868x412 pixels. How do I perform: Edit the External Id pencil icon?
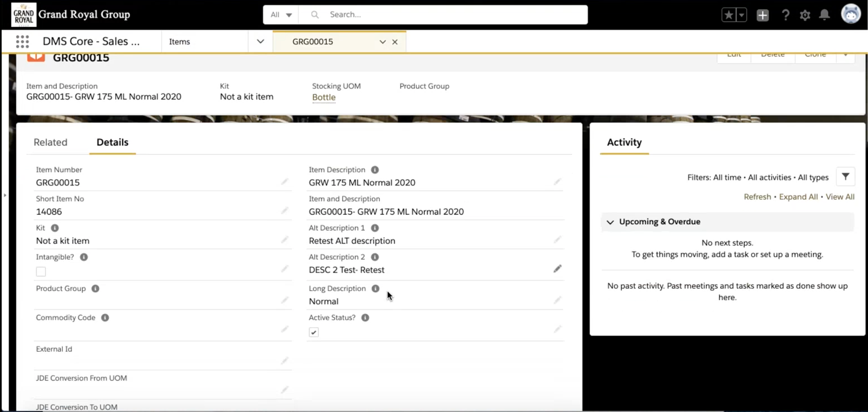[x=285, y=361]
